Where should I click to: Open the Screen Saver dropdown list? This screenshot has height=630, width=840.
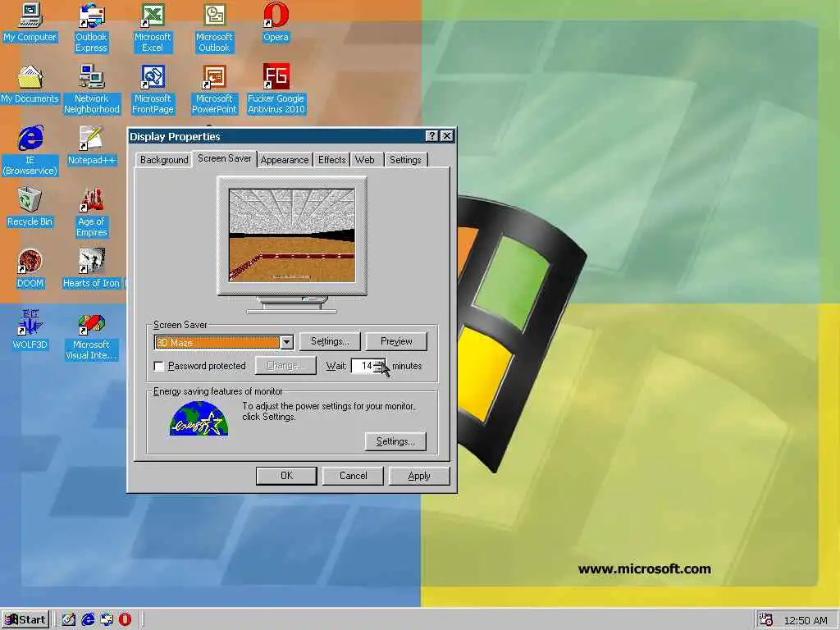(x=286, y=342)
